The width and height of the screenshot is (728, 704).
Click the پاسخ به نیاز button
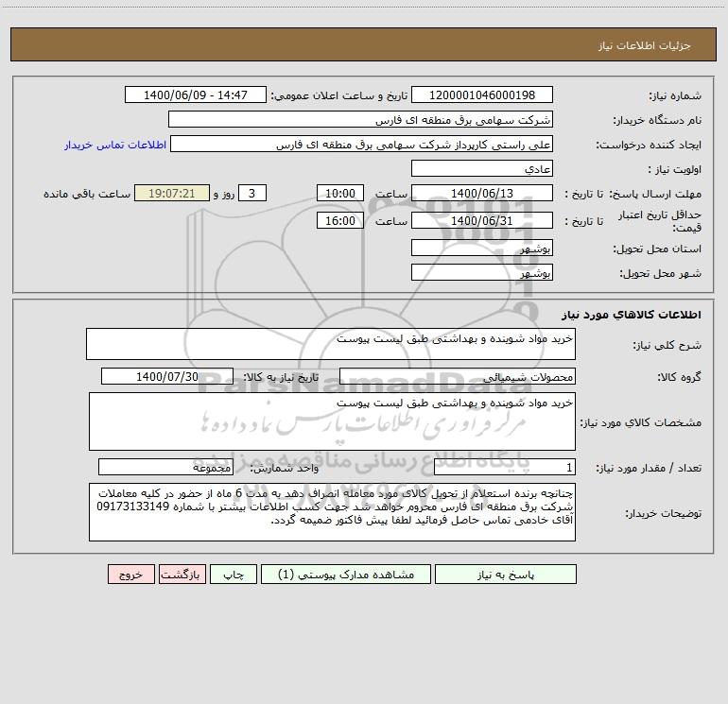pyautogui.click(x=505, y=574)
